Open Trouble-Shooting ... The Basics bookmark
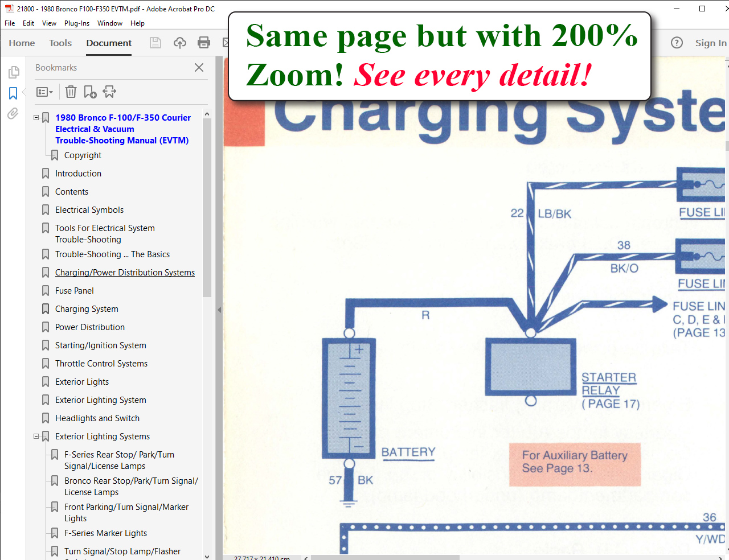Screen dimensions: 729x560 tap(112, 254)
